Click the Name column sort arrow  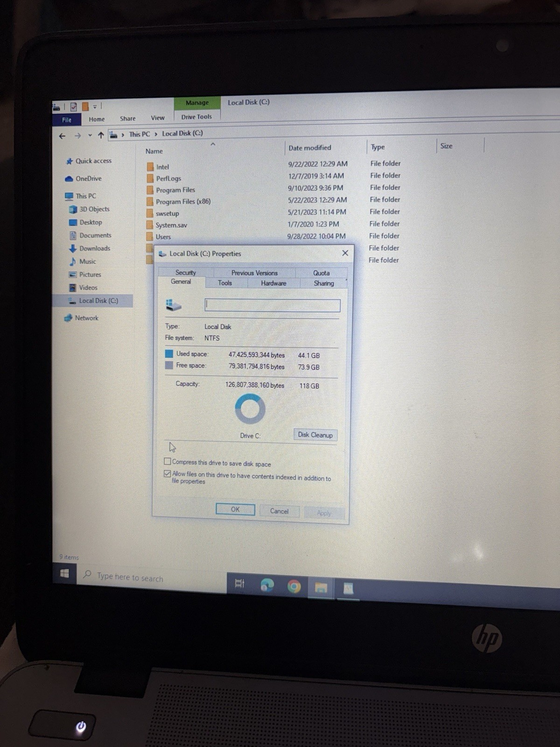[213, 144]
